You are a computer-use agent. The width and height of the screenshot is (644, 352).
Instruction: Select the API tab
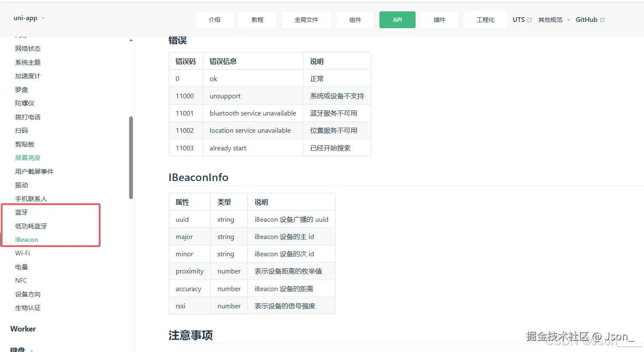coord(398,20)
